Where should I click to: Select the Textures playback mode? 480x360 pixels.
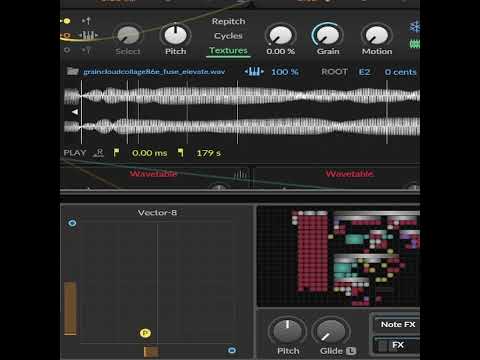click(228, 50)
